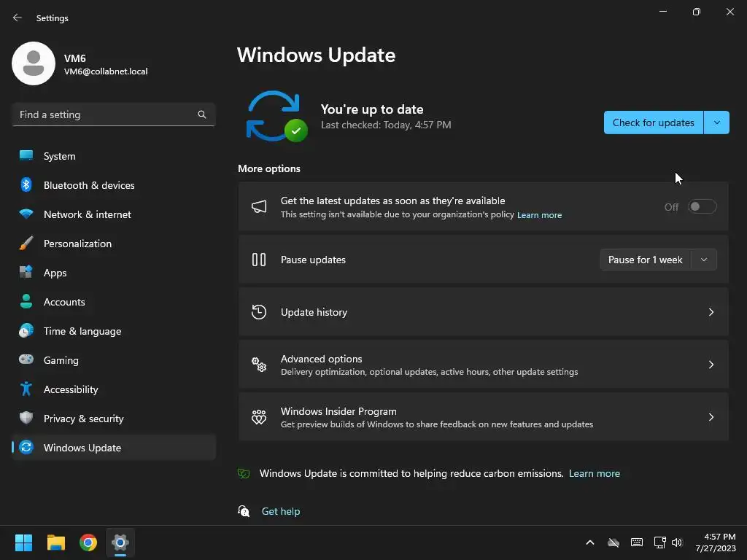Open Update history via its chevron

pyautogui.click(x=711, y=312)
